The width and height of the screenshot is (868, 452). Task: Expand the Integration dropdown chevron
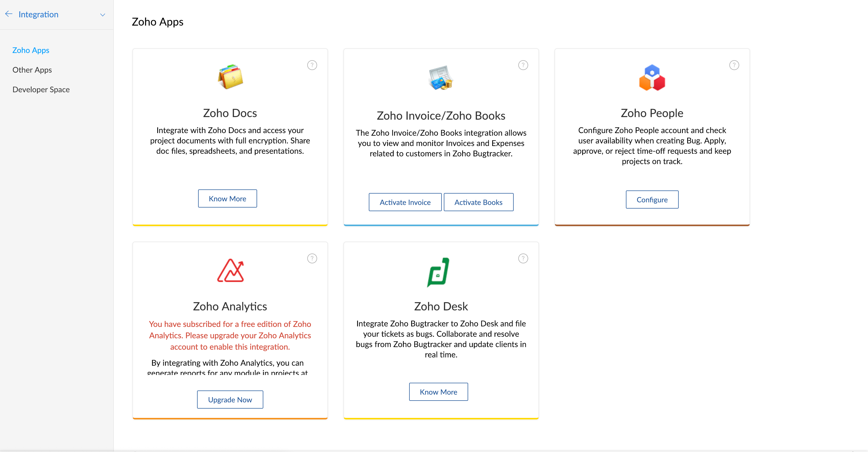tap(103, 14)
